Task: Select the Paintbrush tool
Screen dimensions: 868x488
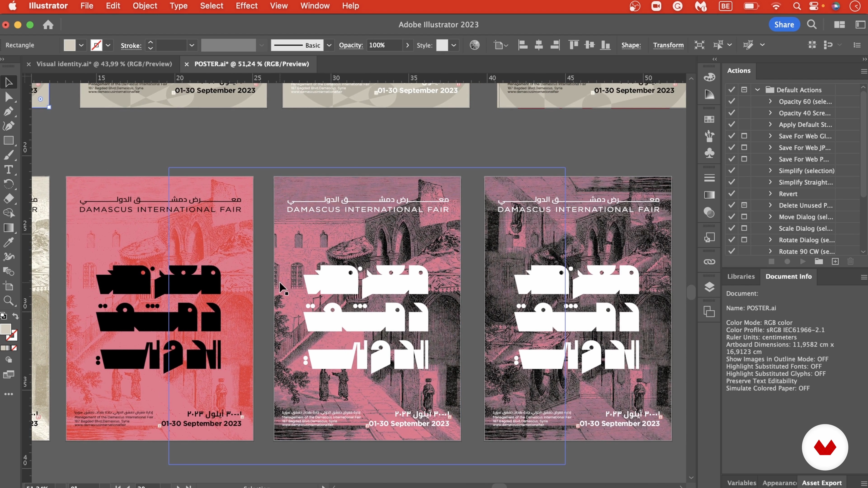Action: pyautogui.click(x=9, y=155)
